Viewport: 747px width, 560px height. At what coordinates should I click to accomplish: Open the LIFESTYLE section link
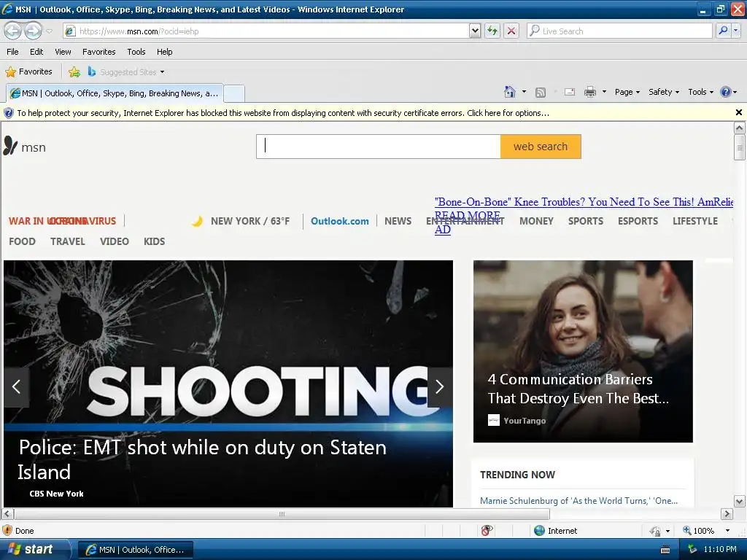coord(695,221)
